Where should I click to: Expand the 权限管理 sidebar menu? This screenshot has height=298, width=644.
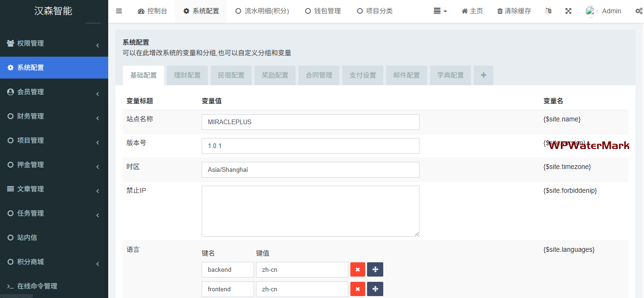coord(54,44)
